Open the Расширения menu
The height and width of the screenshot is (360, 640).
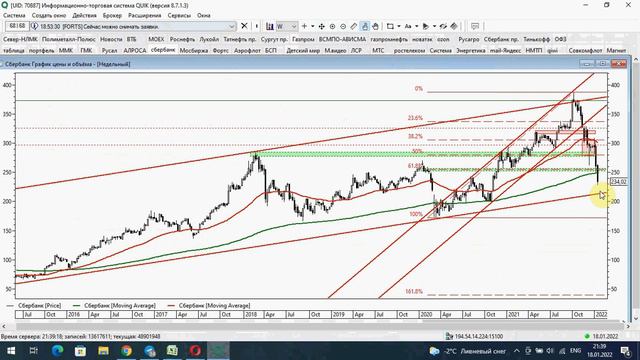[x=144, y=16]
